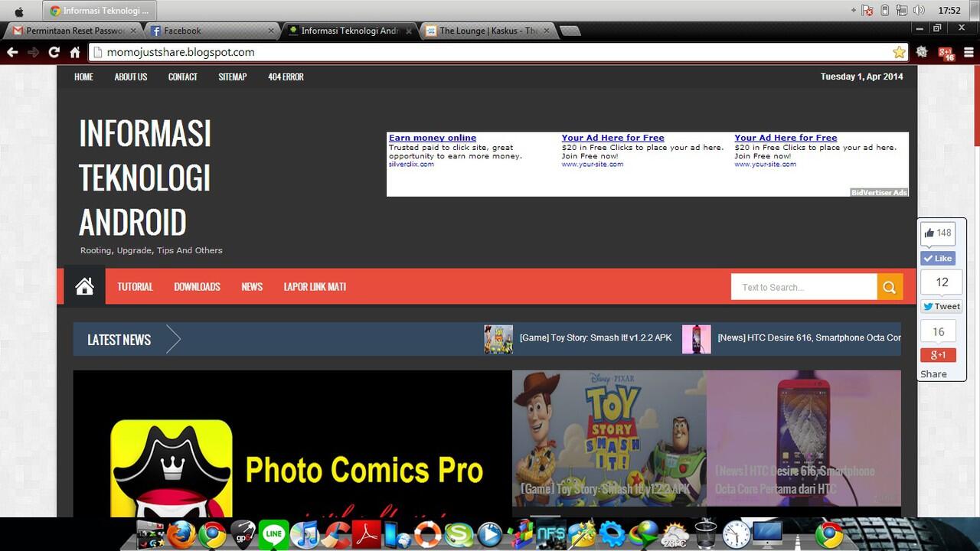The width and height of the screenshot is (980, 551).
Task: Open the blue play-button media player in dock
Action: tap(490, 533)
